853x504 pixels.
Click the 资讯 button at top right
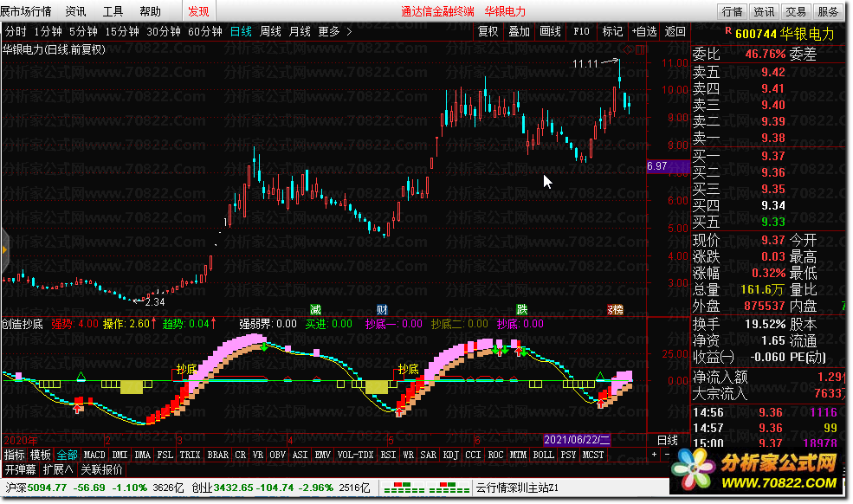[764, 11]
